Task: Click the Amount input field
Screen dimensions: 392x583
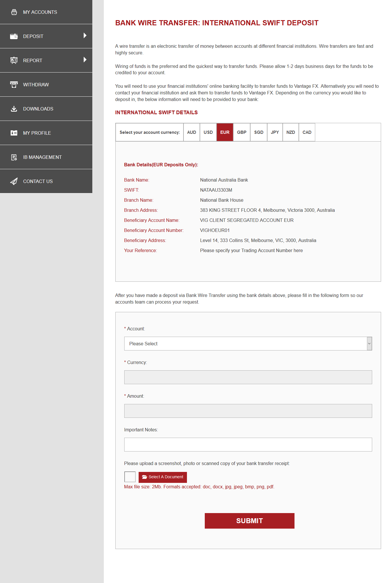Action: 248,411
